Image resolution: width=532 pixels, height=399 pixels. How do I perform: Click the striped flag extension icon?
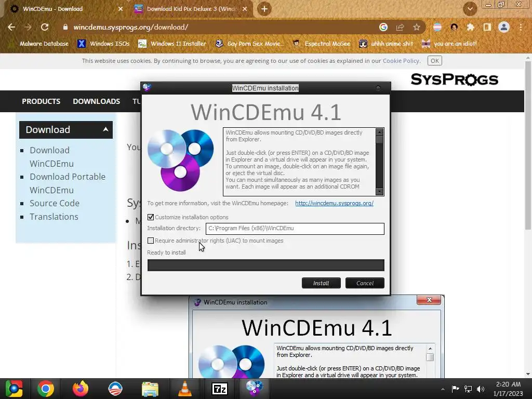point(437,27)
